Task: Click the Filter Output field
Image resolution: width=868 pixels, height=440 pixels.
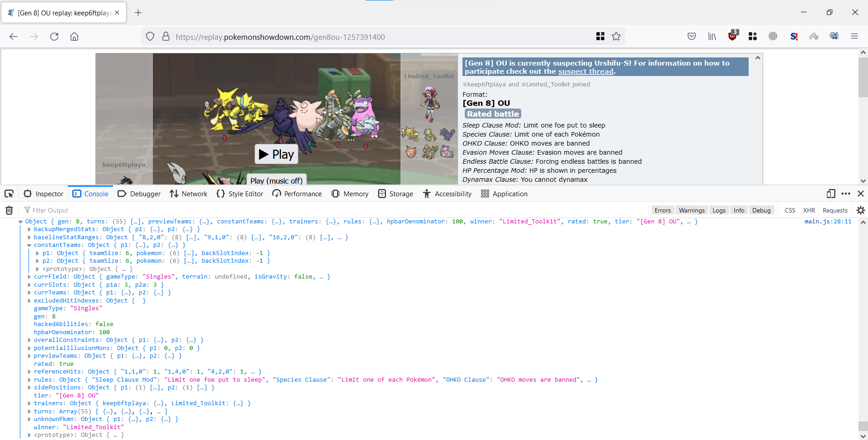Action: [x=335, y=210]
